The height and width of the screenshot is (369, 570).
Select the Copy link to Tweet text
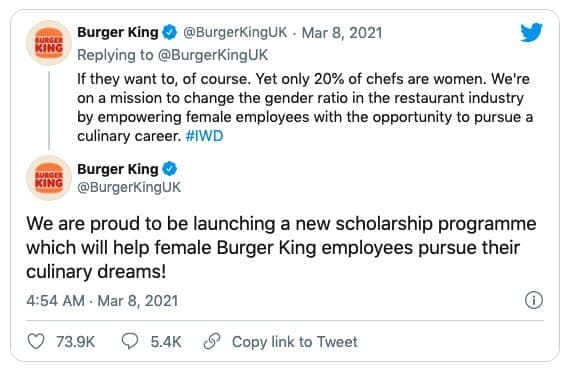[x=294, y=342]
